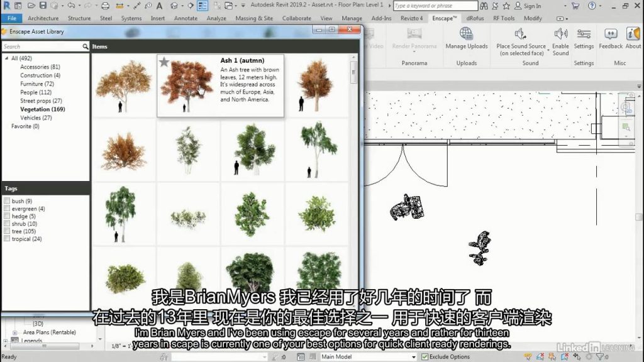Switch to the Annotate ribbon tab

[186, 18]
